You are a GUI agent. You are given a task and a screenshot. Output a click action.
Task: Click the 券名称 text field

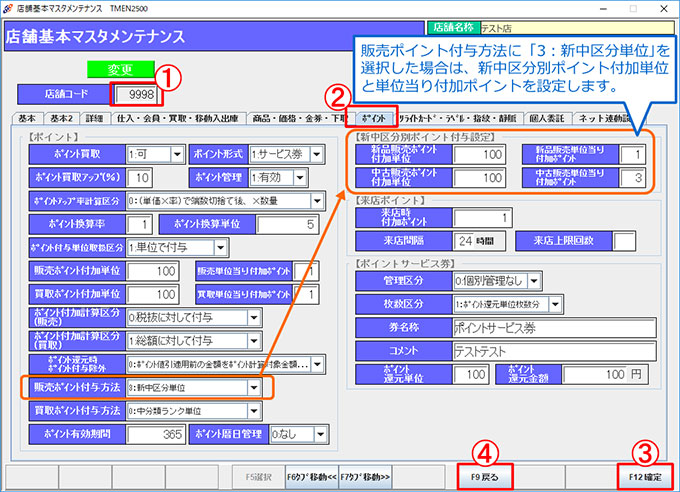(554, 328)
